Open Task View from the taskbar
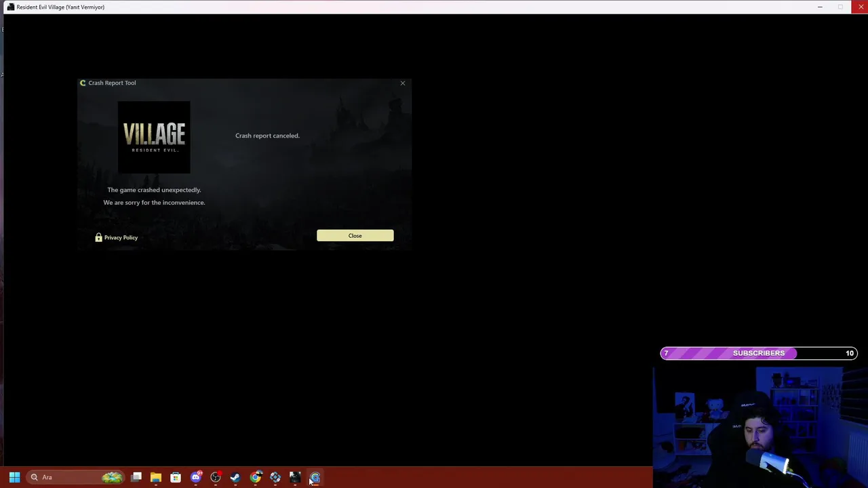Viewport: 868px width, 488px height. point(136,477)
